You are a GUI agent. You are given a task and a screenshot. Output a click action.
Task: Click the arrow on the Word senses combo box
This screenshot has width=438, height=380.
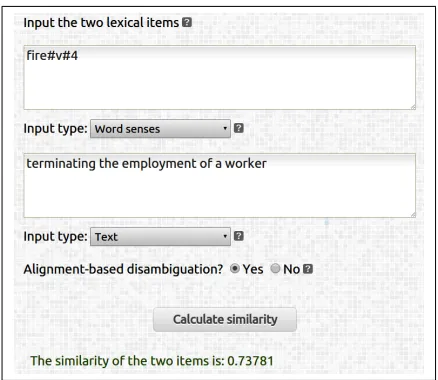225,129
